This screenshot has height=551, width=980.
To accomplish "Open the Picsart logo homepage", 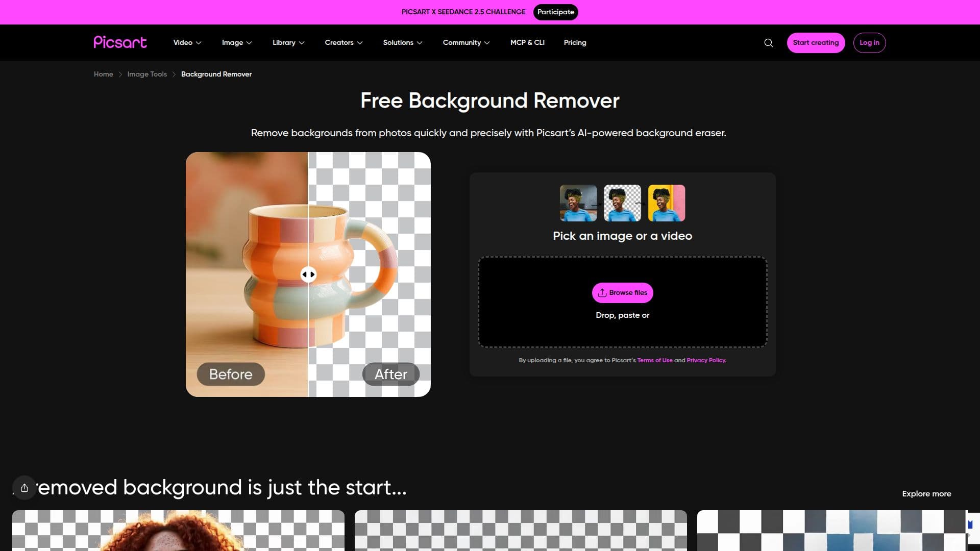I will point(120,42).
